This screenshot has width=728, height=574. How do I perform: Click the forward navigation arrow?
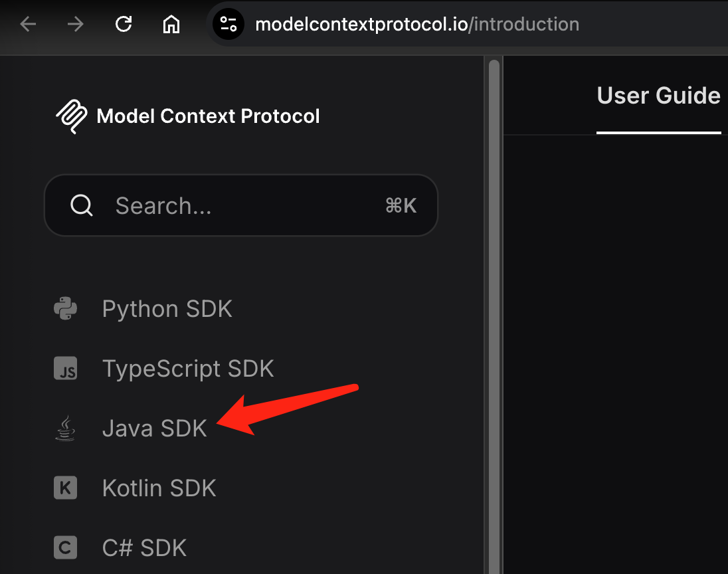coord(75,24)
